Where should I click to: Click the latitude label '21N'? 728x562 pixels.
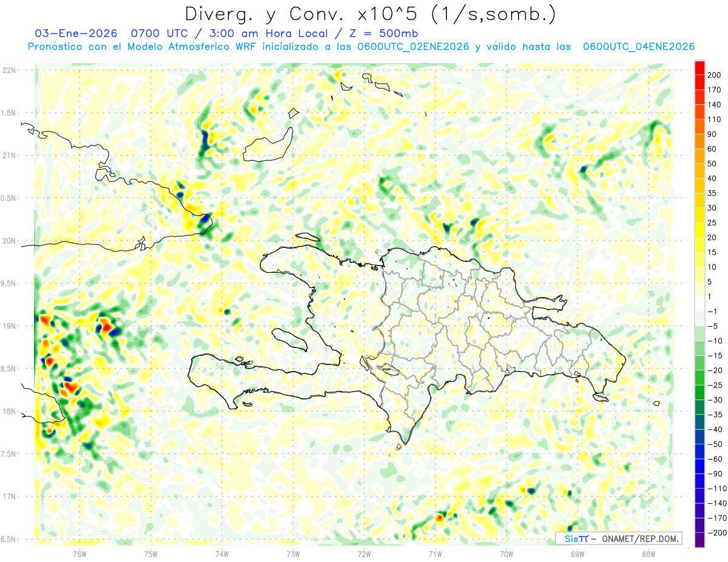[x=9, y=155]
